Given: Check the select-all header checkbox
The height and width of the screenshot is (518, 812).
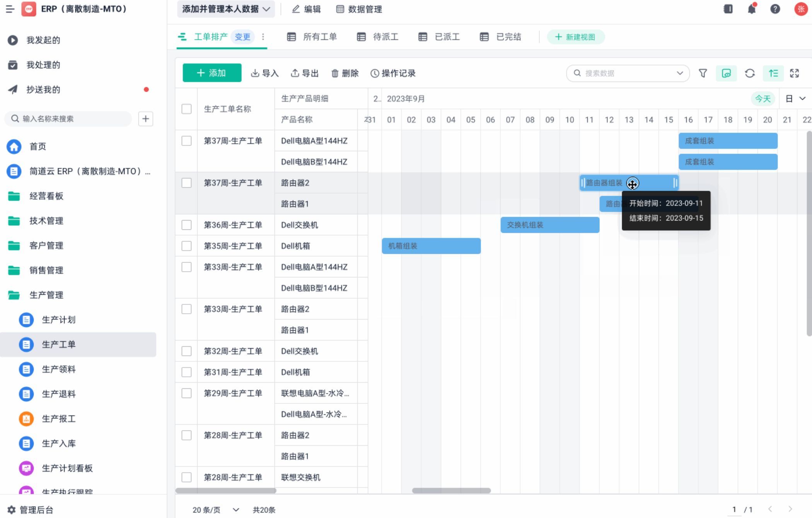Looking at the screenshot, I should [186, 109].
